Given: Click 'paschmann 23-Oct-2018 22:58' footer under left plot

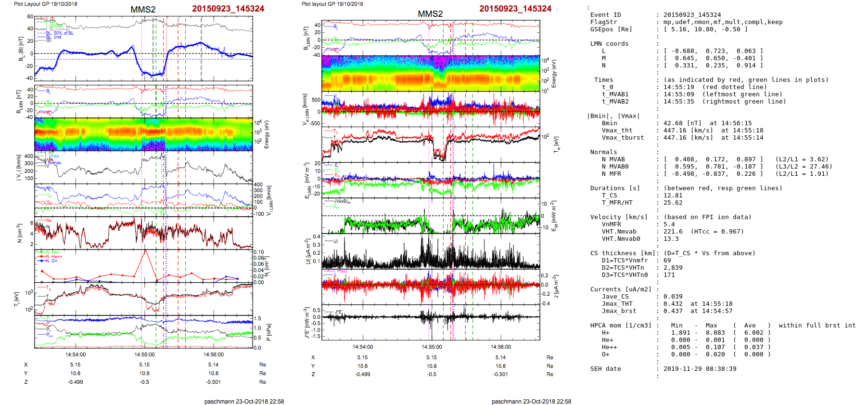Looking at the screenshot, I should pos(244,402).
